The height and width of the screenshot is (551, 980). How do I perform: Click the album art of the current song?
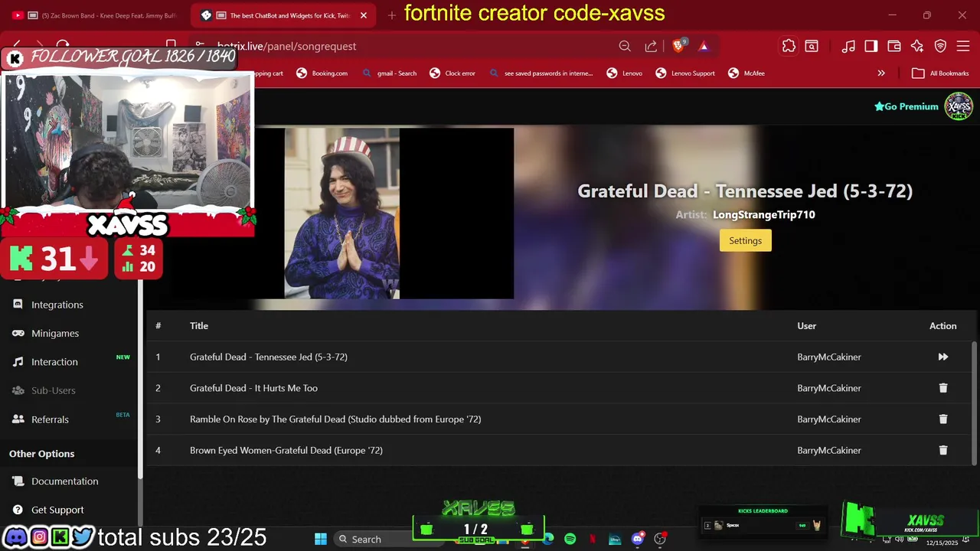click(x=342, y=213)
